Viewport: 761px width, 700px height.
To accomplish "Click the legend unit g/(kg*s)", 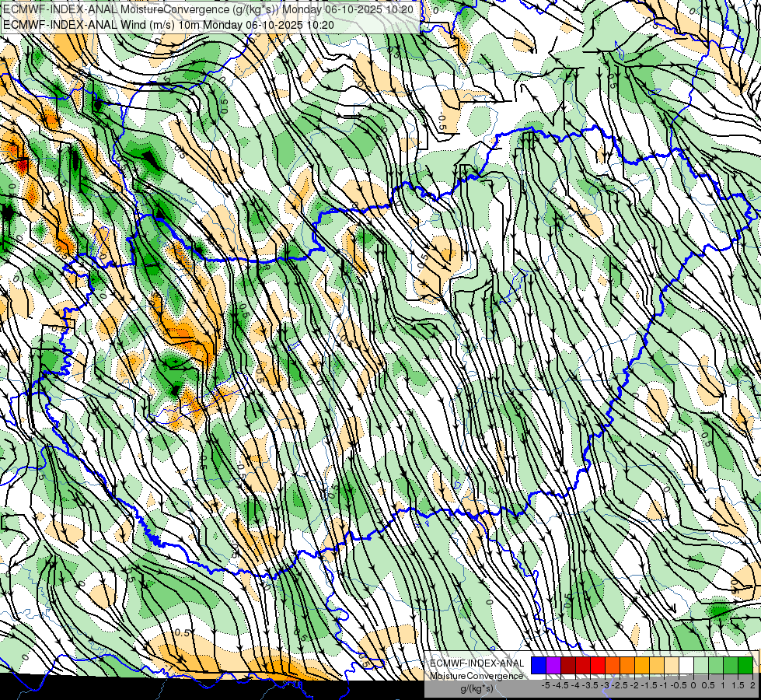I will point(477,689).
